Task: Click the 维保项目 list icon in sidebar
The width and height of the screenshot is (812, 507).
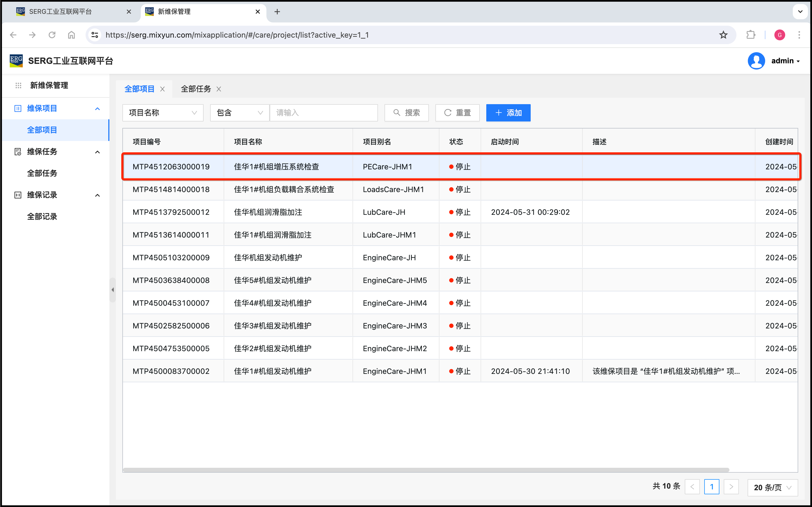Action: [18, 108]
